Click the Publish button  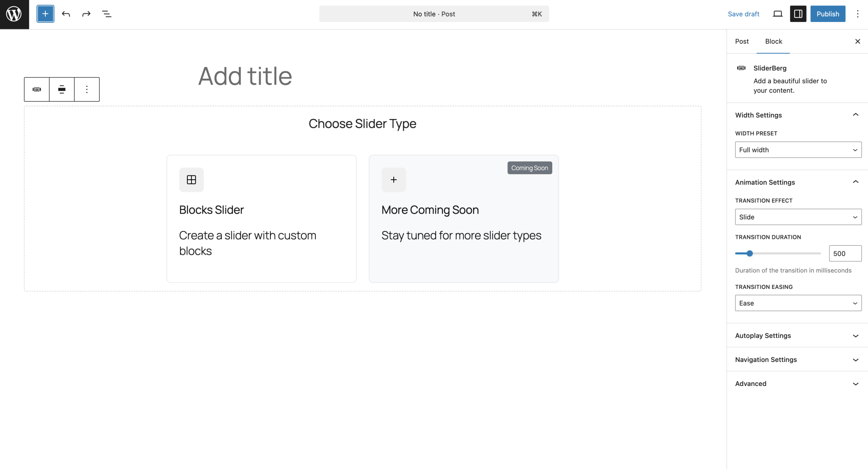click(827, 14)
